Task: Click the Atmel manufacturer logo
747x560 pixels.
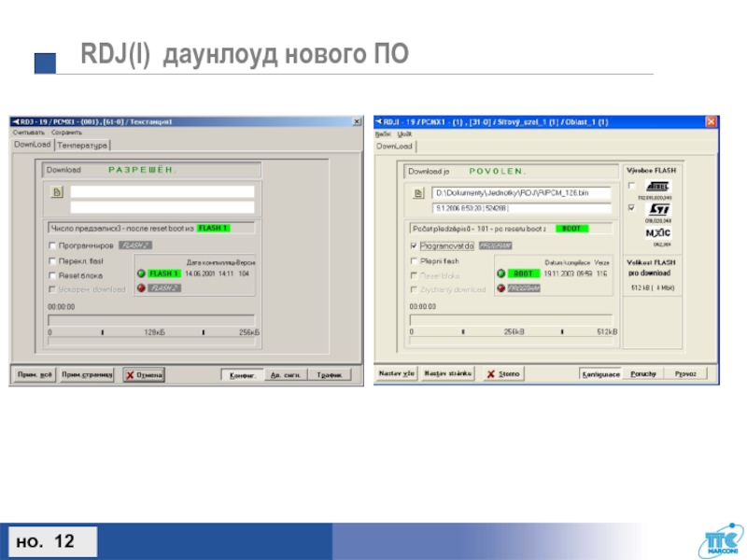Action: pos(657,186)
